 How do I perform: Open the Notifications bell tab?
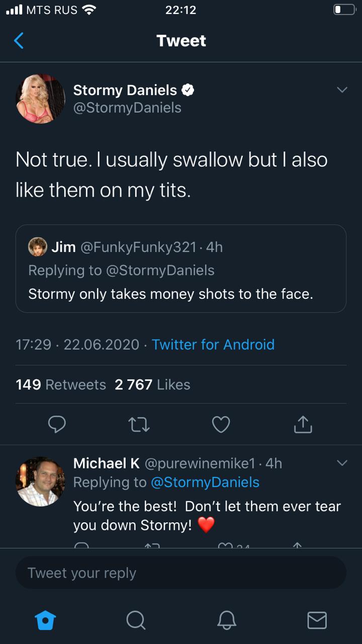(x=226, y=620)
